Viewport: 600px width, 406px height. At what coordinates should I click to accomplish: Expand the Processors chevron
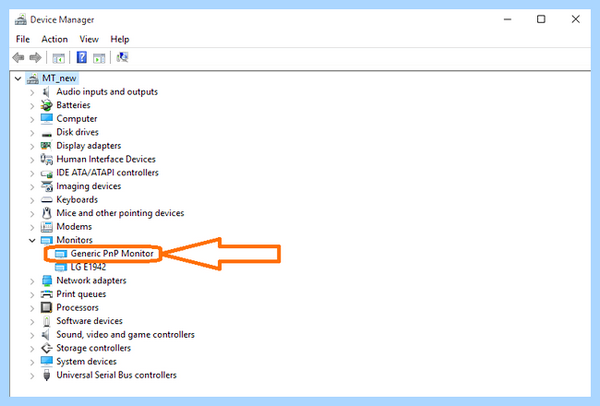coord(32,308)
